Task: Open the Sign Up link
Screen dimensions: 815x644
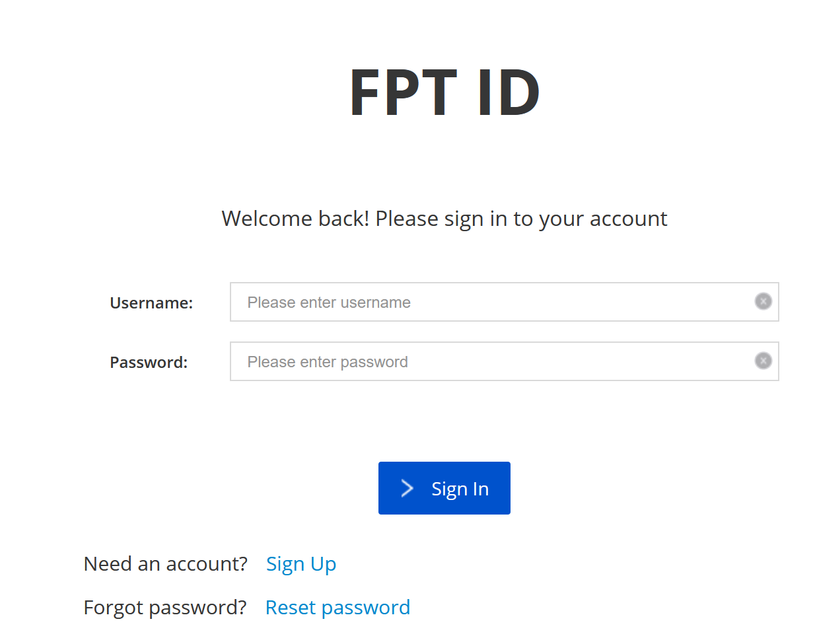Action: click(301, 564)
